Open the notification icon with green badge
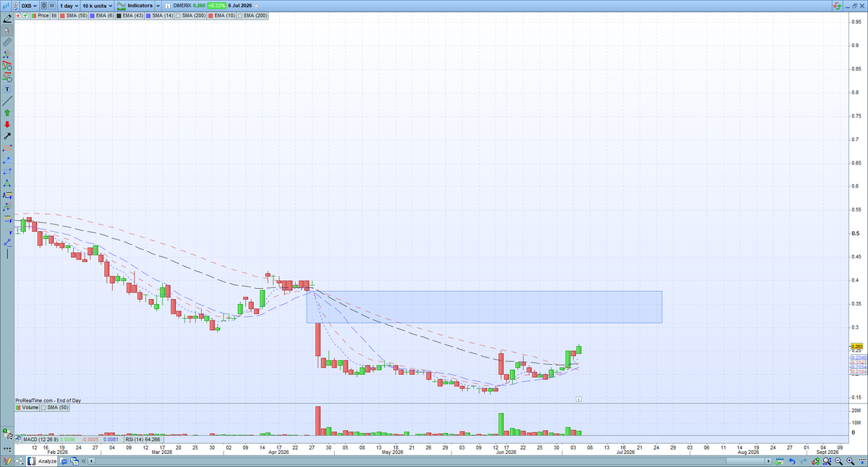 point(7,434)
